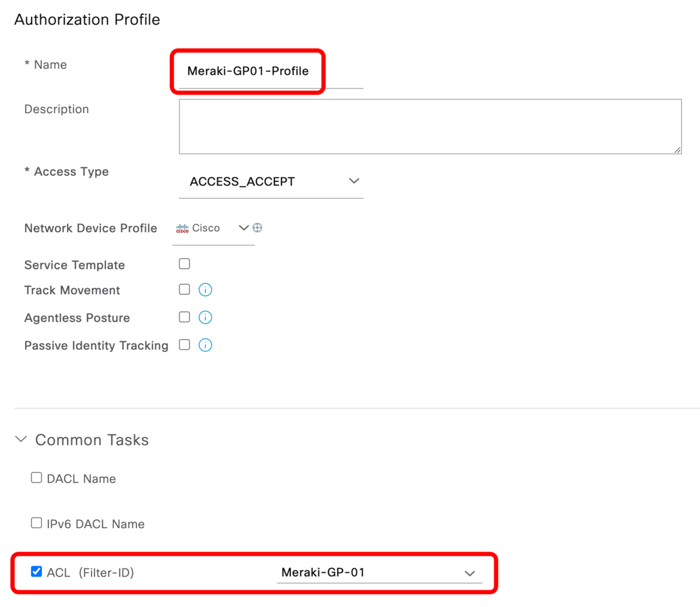Click the Description text area

pos(430,127)
